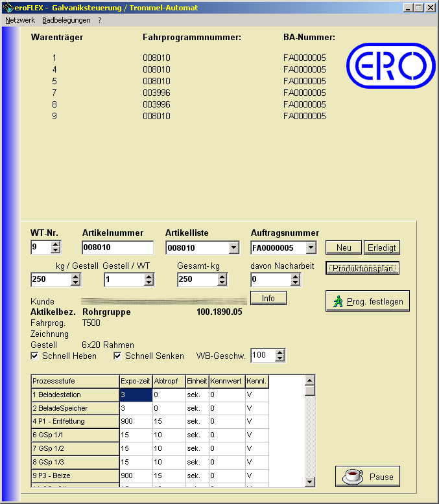Open the Netzwerk menu
This screenshot has width=439, height=504.
[20, 20]
